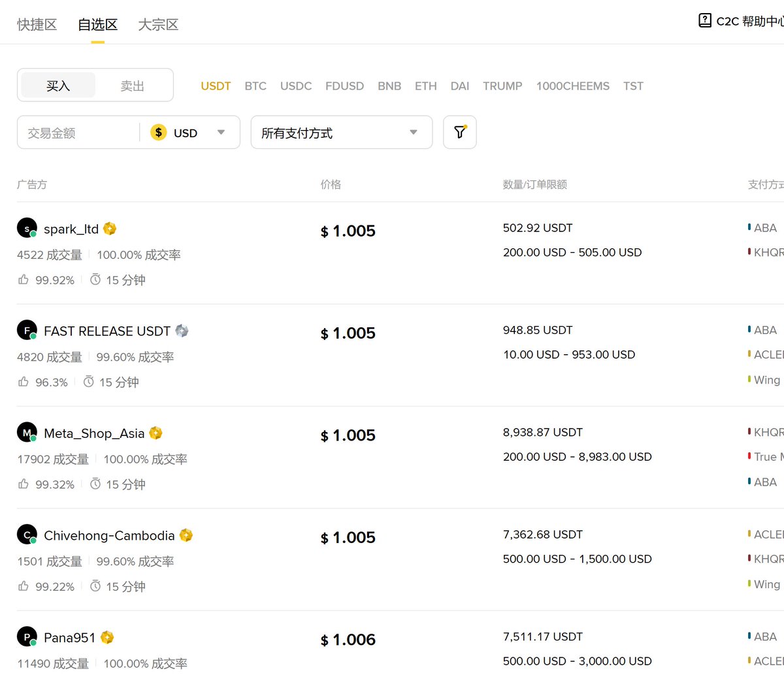Click the gold verified badge next to spark_ltd
This screenshot has width=784, height=679.
tap(109, 228)
